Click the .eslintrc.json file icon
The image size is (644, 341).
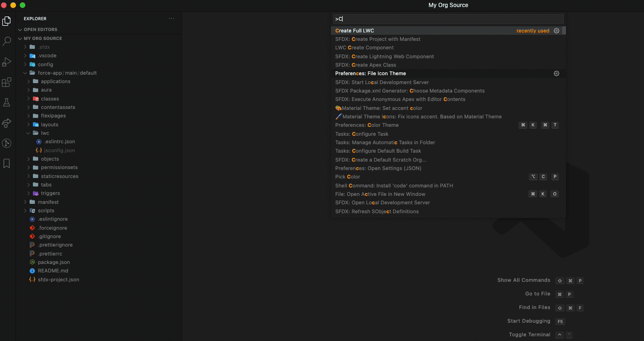click(x=39, y=141)
